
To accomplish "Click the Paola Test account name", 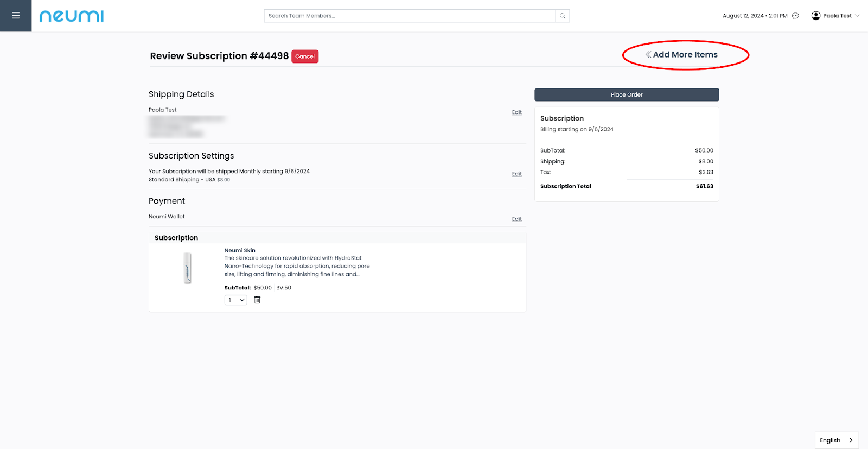I will click(x=837, y=16).
